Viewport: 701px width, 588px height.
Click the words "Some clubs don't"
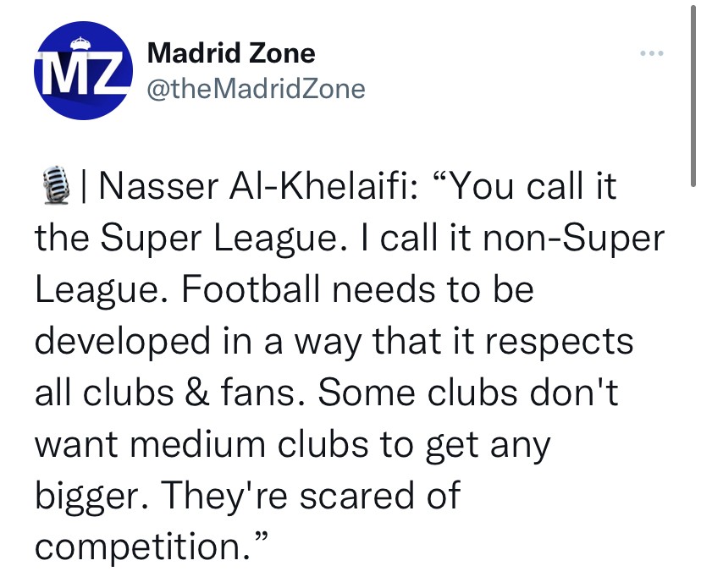coord(468,393)
